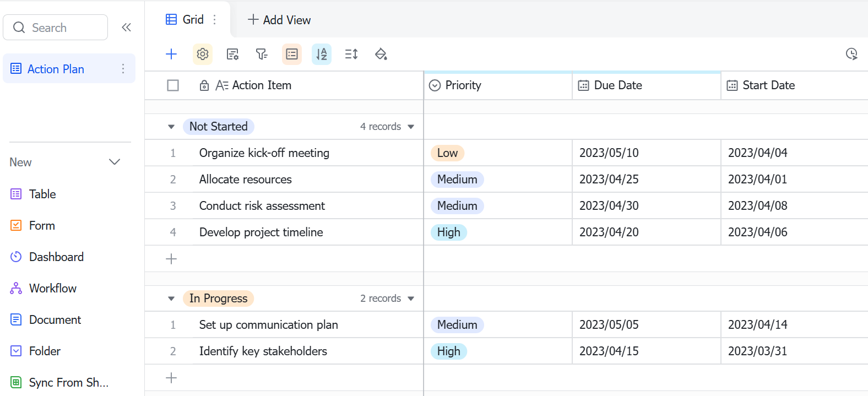Screen dimensions: 868x396
Task: Open the Action Plan table in sidebar
Action: (x=69, y=69)
